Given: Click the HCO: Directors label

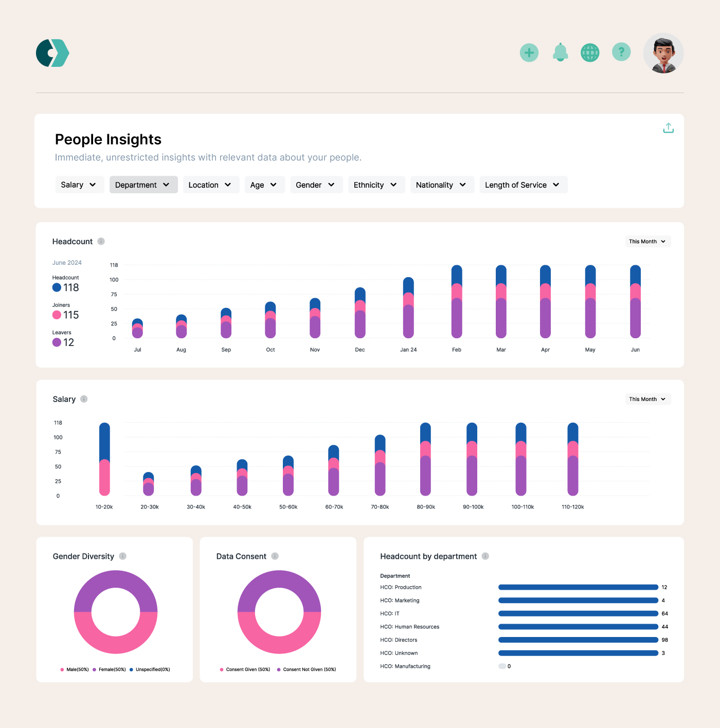Looking at the screenshot, I should point(399,640).
